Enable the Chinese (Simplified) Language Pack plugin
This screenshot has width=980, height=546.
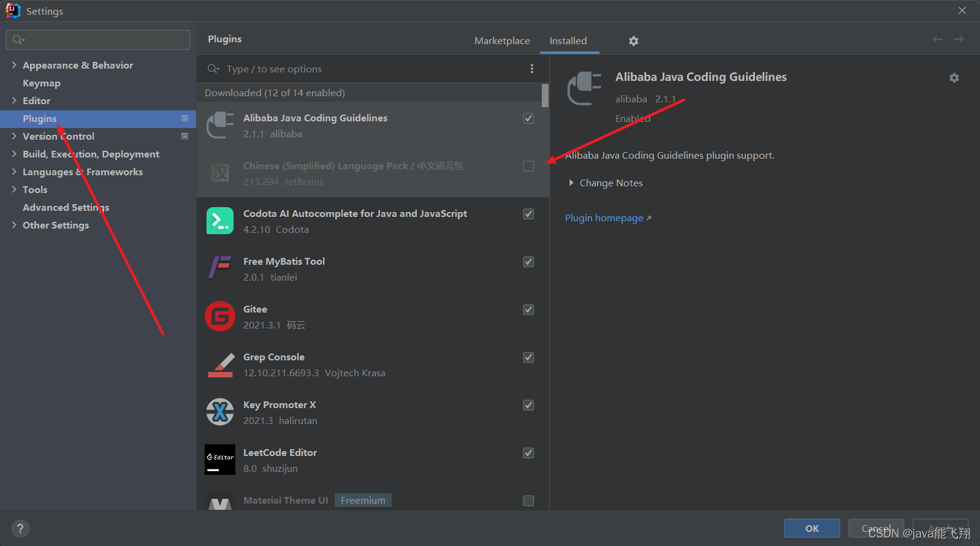528,166
